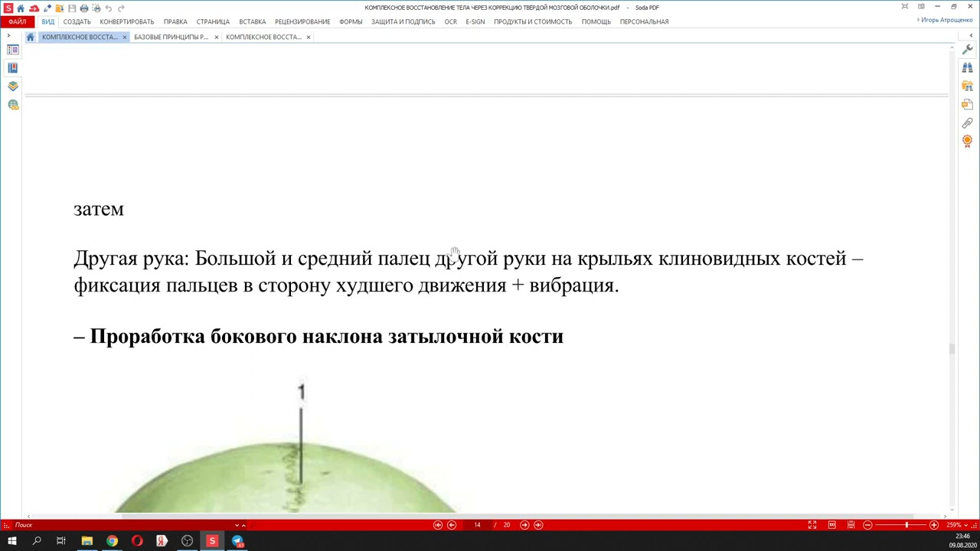Click the Home icon in quick access toolbar

(x=21, y=8)
